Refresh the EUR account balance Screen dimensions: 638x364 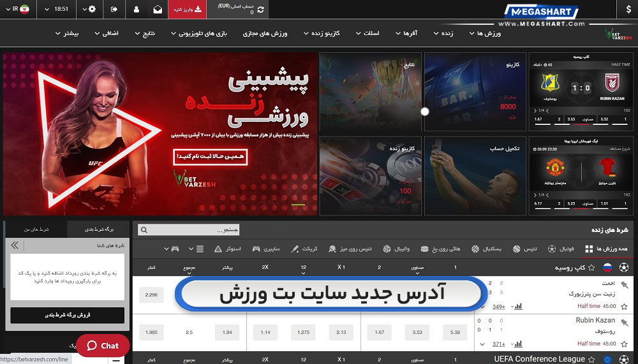(260, 10)
